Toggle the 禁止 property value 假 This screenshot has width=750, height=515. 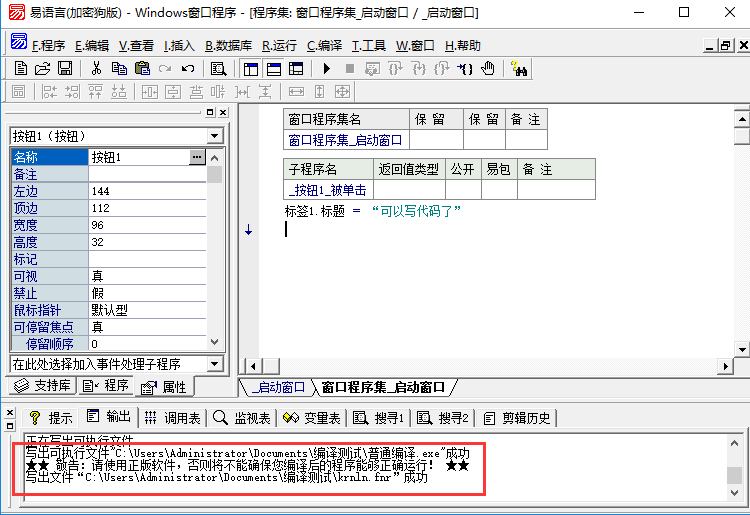tap(147, 292)
